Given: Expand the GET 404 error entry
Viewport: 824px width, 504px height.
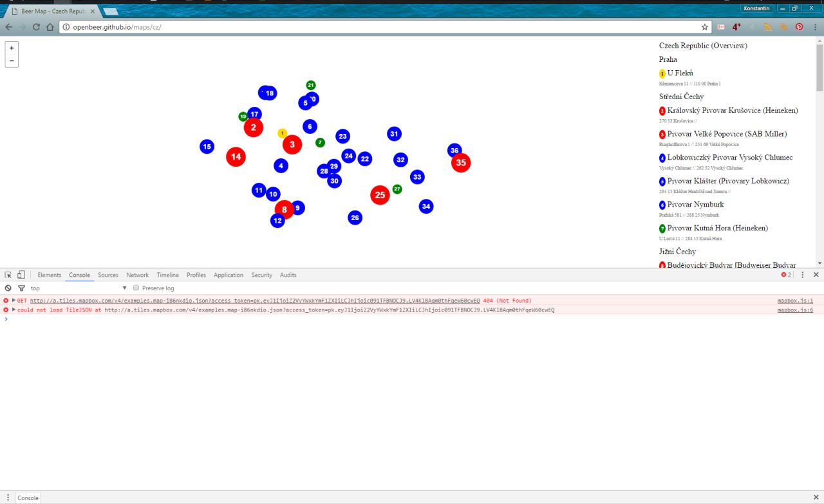Looking at the screenshot, I should tap(14, 301).
